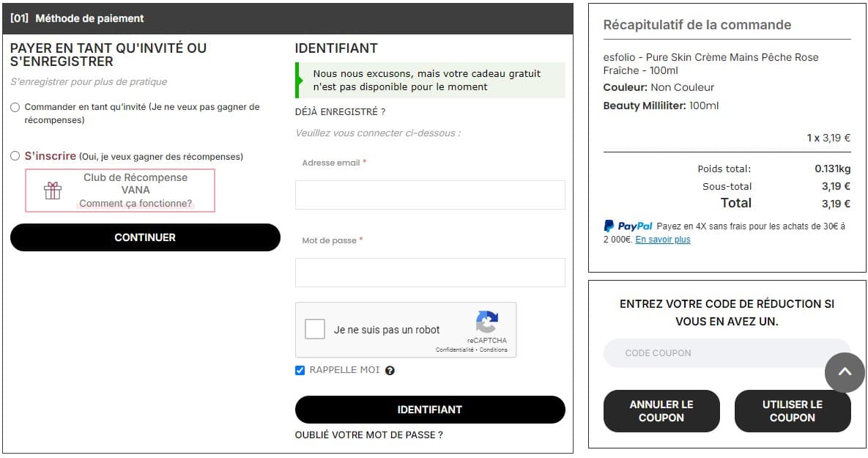Tick the Je ne suis pas un robot box
Screen dimensions: 868x458
pos(315,330)
